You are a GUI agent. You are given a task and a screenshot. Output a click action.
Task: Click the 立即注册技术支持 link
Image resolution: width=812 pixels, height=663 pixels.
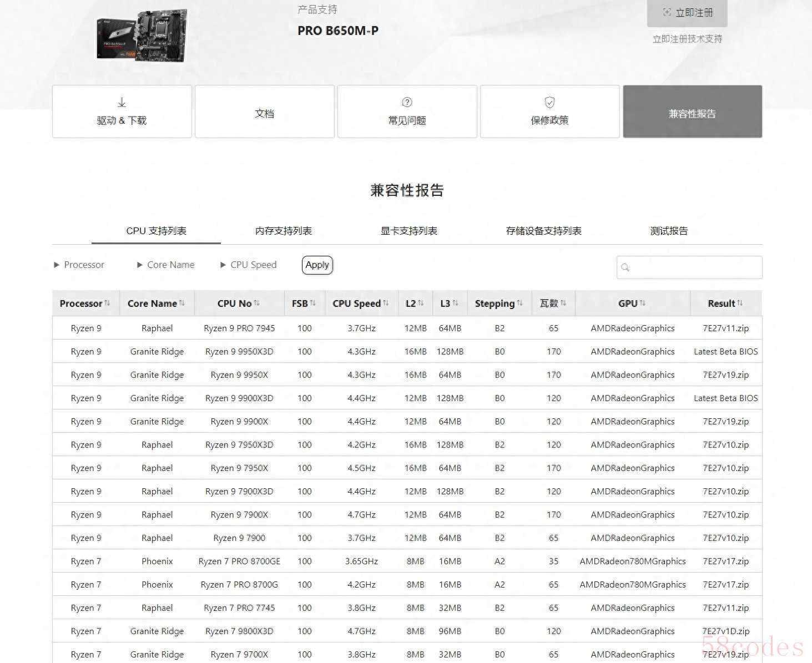[687, 39]
